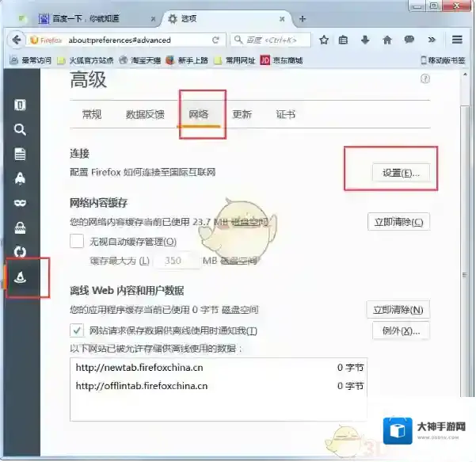Go to the home page icon
Screen dimensions: 476x462
tap(387, 40)
